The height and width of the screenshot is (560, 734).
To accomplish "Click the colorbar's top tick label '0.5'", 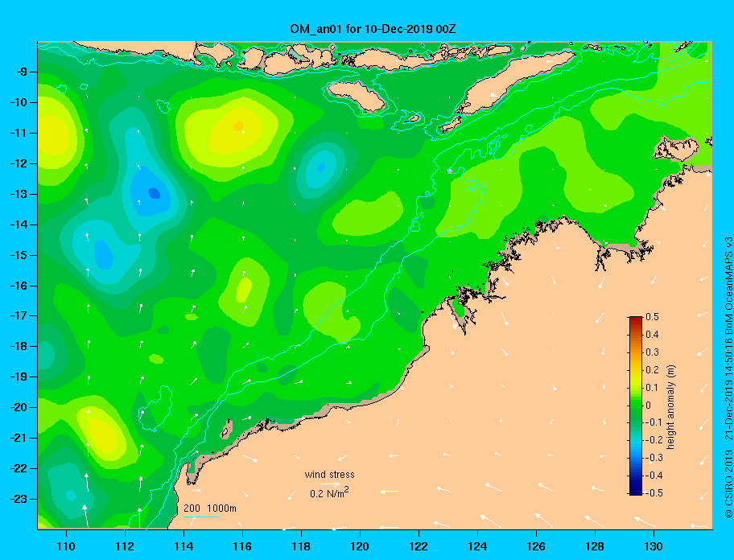I will 653,317.
